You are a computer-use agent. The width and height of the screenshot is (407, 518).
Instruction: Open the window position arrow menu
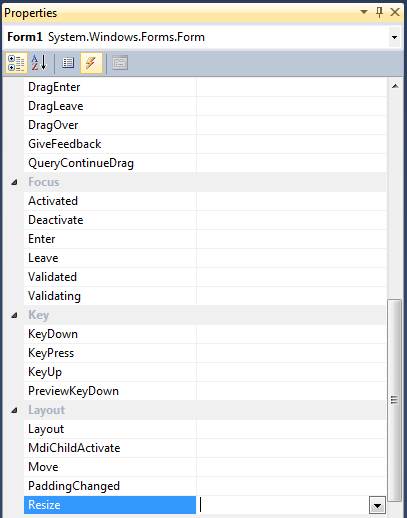[364, 12]
